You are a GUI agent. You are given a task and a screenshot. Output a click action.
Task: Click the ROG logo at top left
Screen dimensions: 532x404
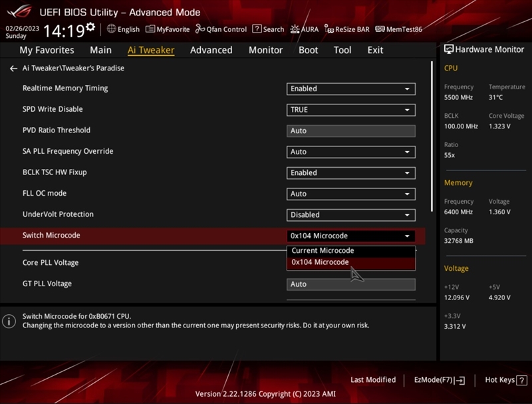[20, 11]
